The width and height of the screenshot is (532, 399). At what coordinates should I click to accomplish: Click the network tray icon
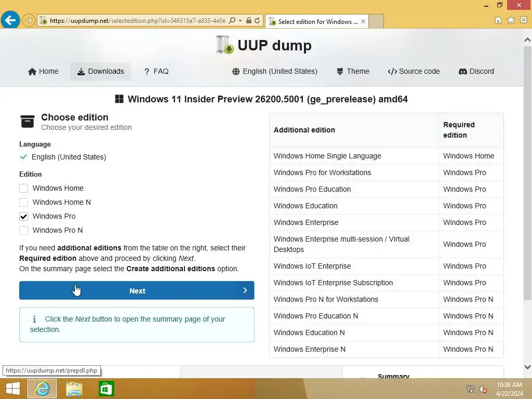point(470,389)
